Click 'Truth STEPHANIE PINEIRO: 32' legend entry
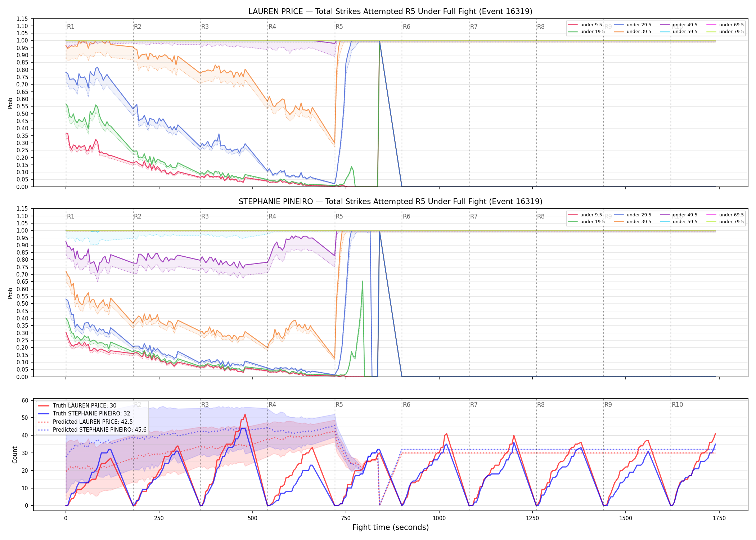 [x=84, y=414]
